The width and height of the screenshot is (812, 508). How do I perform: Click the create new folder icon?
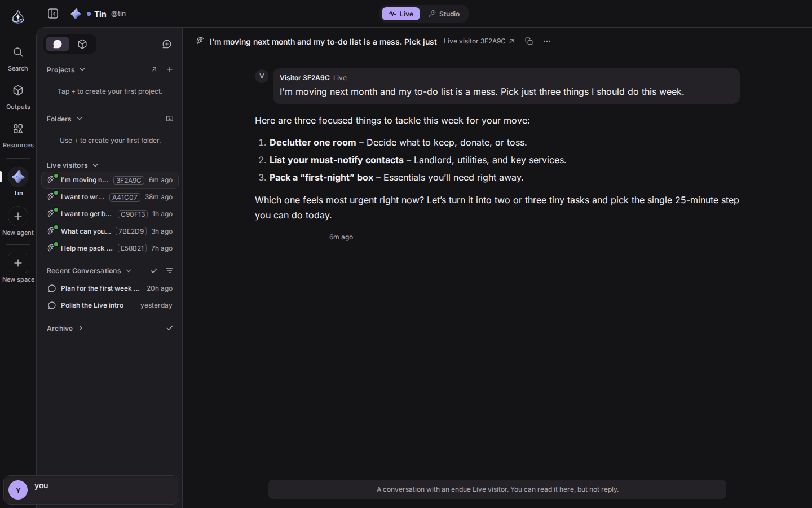[x=170, y=119]
